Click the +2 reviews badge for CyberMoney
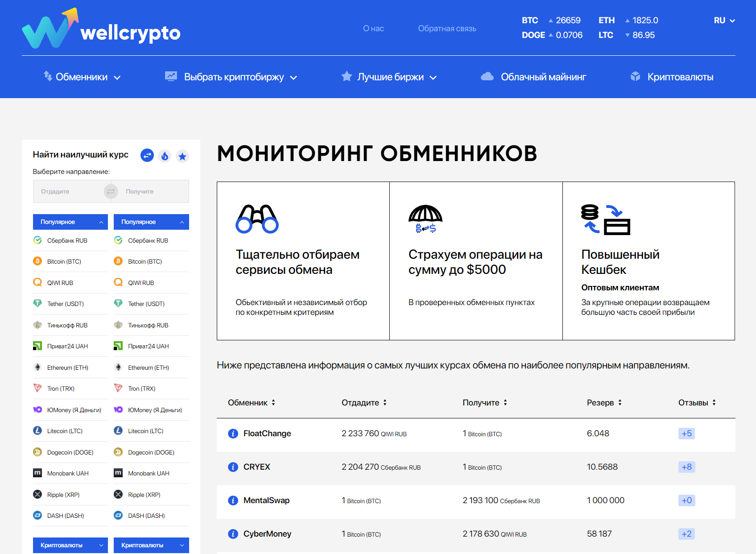Screen dimensions: 756x554 pyautogui.click(x=687, y=534)
